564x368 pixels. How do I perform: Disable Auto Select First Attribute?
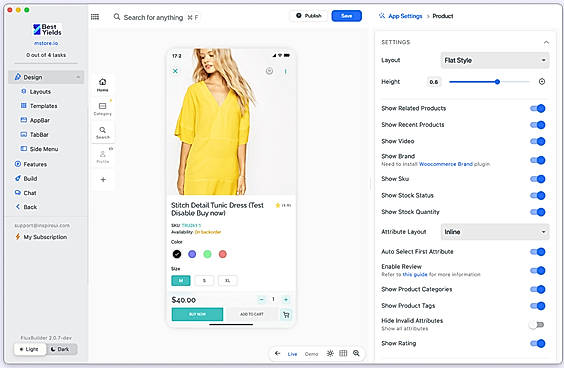(x=538, y=252)
